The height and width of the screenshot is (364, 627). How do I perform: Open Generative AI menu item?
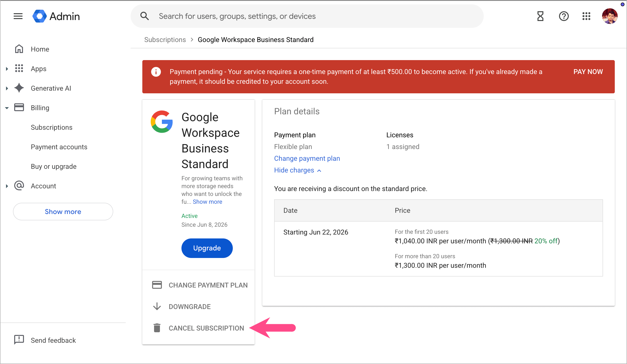(51, 88)
